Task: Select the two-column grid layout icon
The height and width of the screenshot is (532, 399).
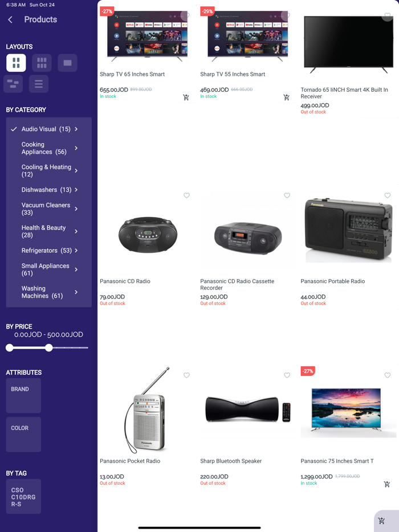Action: 16,63
